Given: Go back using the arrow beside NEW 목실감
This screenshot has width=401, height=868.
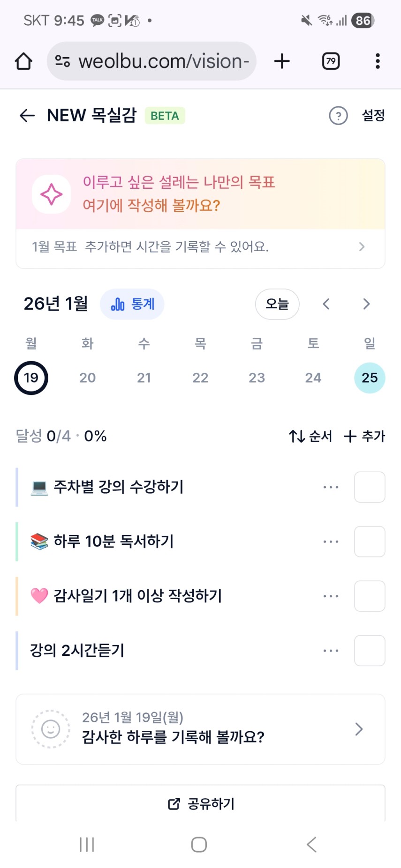Looking at the screenshot, I should click(27, 116).
